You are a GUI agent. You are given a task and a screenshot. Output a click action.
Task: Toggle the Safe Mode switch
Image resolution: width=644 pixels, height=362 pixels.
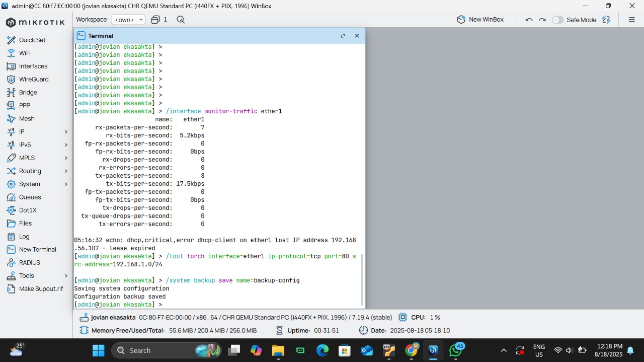point(557,20)
